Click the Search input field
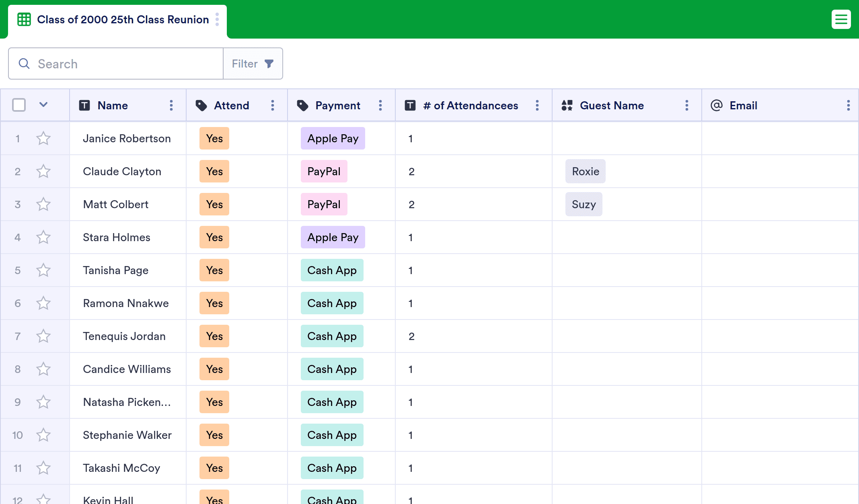 [116, 64]
